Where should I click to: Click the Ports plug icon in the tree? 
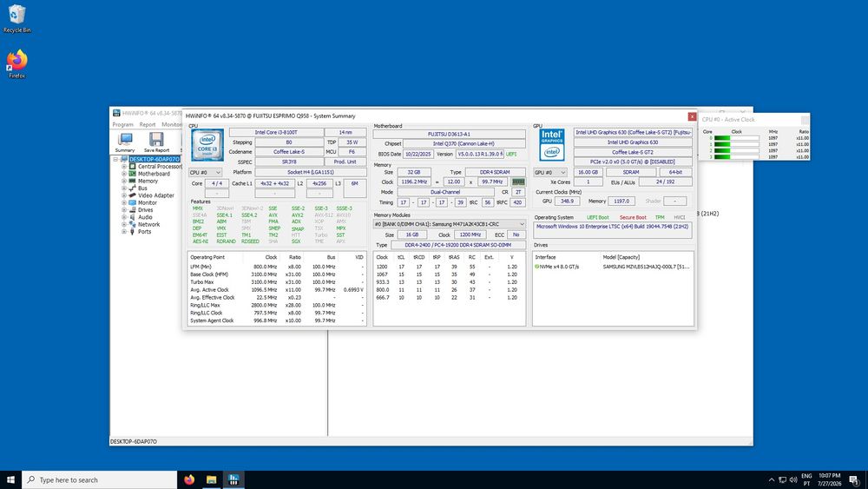point(132,232)
